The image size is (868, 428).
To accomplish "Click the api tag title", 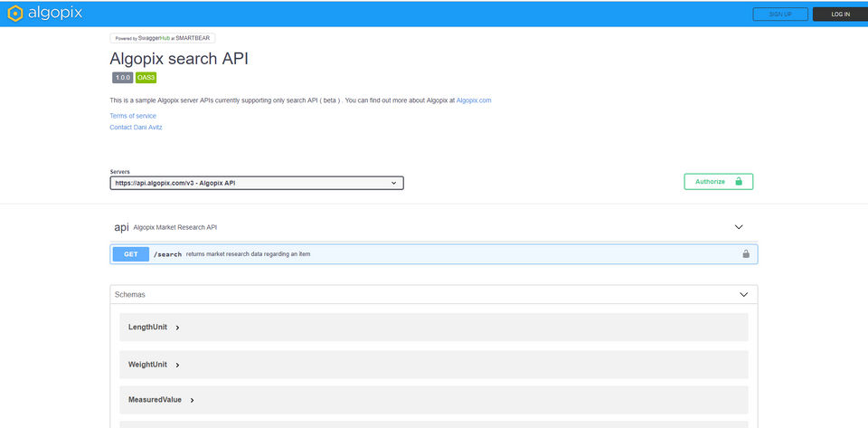I will pos(121,227).
